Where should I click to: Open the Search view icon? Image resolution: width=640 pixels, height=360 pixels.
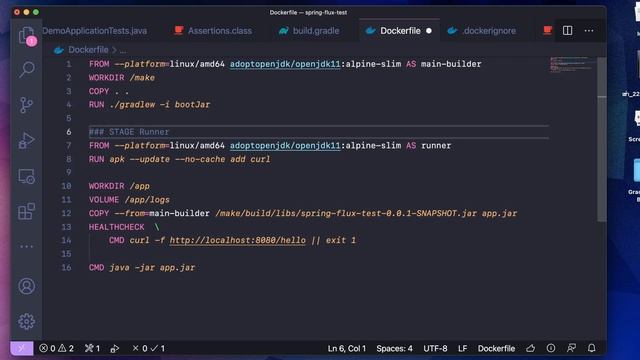click(27, 69)
